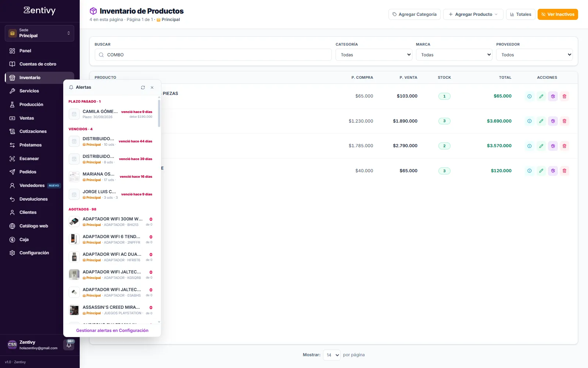Click the Alertas panel scrollbar
The image size is (588, 368).
tap(159, 113)
